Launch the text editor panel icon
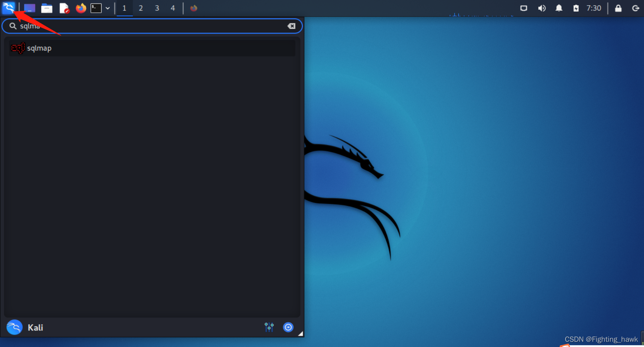The height and width of the screenshot is (347, 644). click(x=64, y=8)
